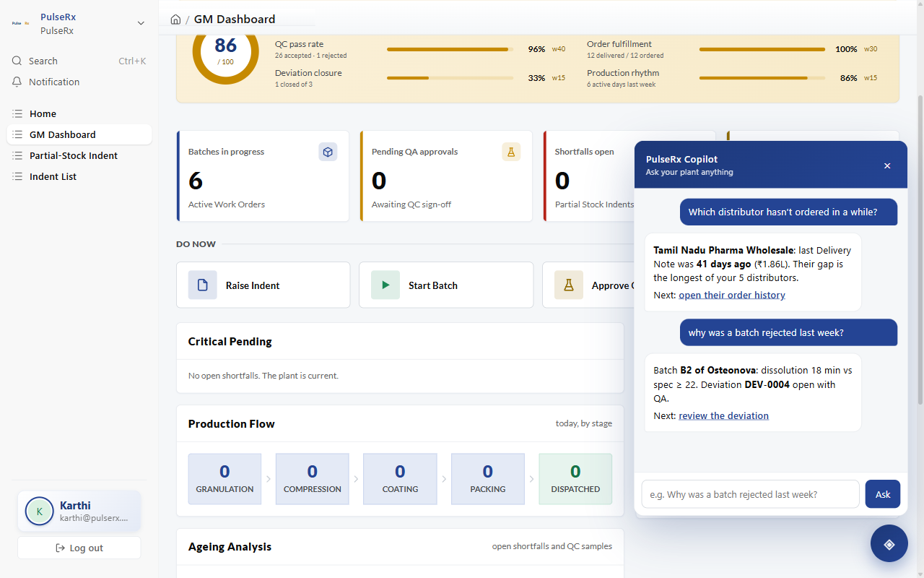924x578 pixels.
Task: Click the flask icon on Pending QA card
Action: click(511, 152)
